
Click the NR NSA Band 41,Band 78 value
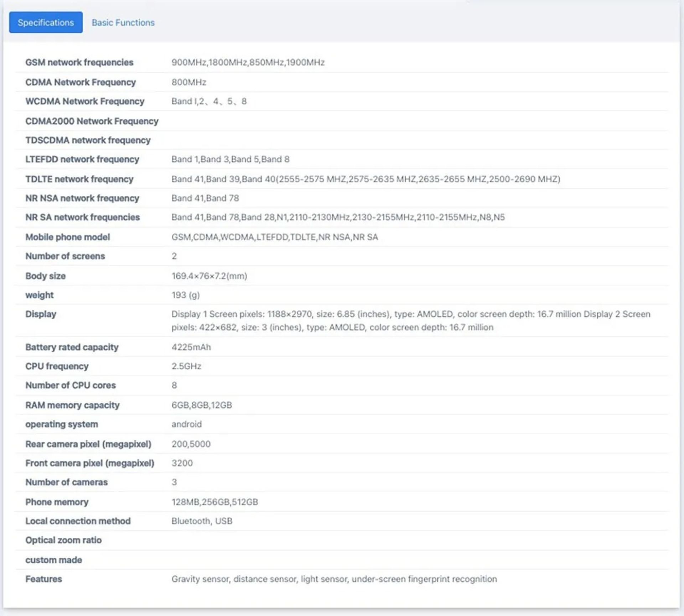(x=205, y=198)
